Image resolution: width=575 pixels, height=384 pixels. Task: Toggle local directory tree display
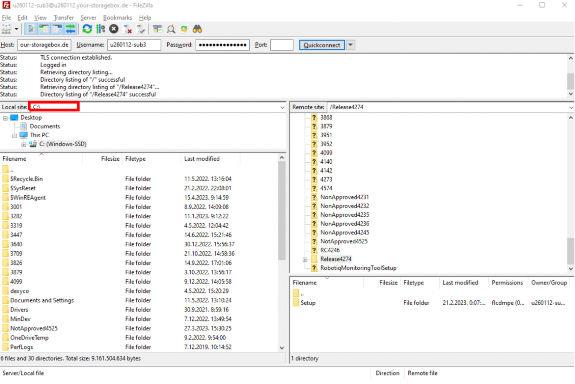click(44, 29)
